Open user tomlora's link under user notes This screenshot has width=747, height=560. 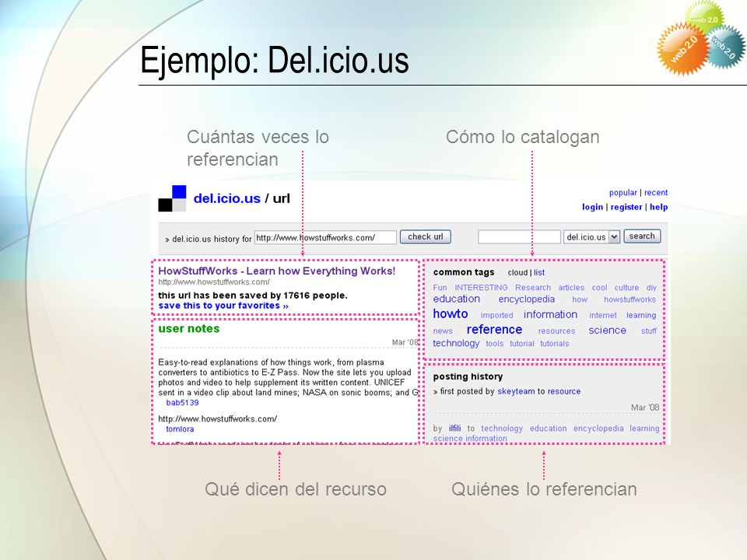point(180,429)
